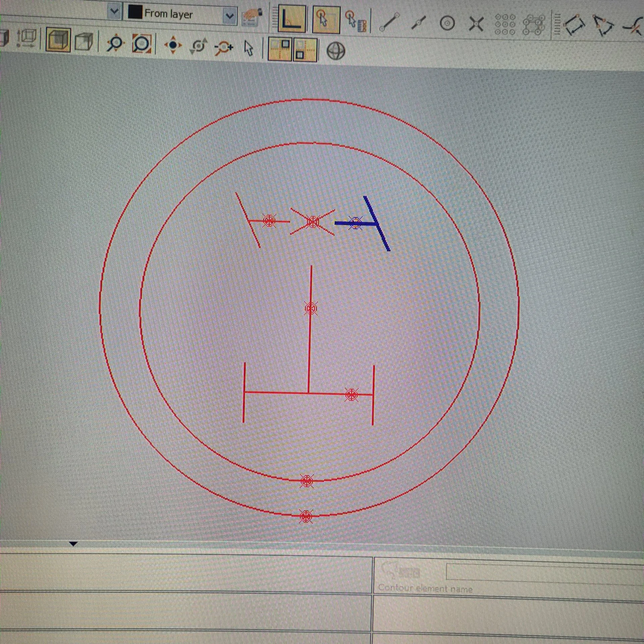Image resolution: width=644 pixels, height=644 pixels.
Task: Toggle the highlighted pointer snap selection button
Action: [x=326, y=20]
